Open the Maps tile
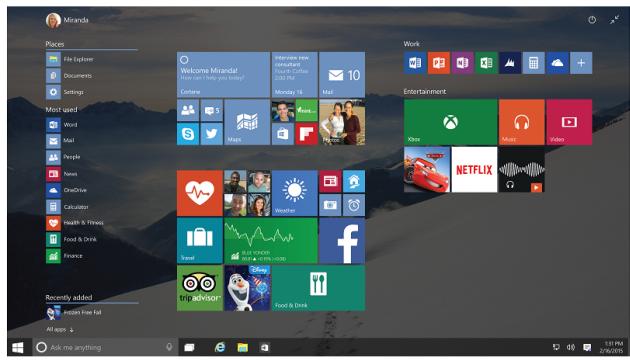Image resolution: width=630 pixels, height=361 pixels. (247, 122)
